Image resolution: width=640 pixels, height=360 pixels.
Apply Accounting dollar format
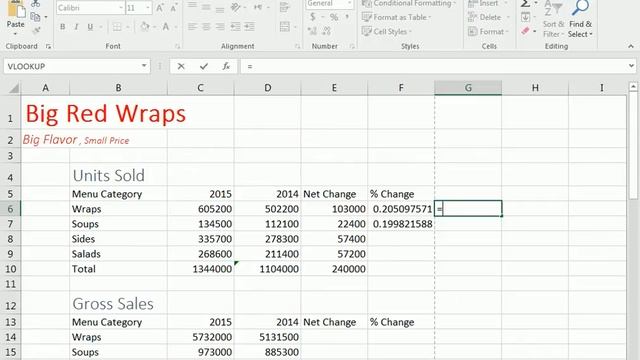click(313, 17)
